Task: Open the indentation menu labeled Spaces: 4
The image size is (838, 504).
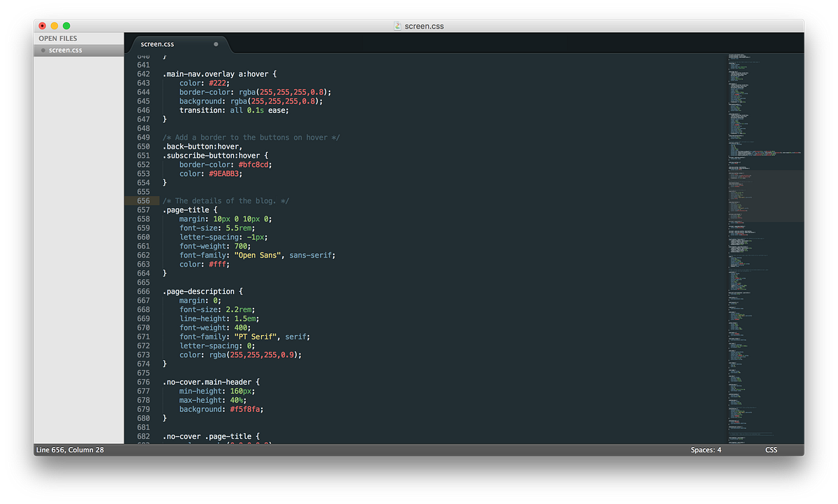Action: point(706,450)
